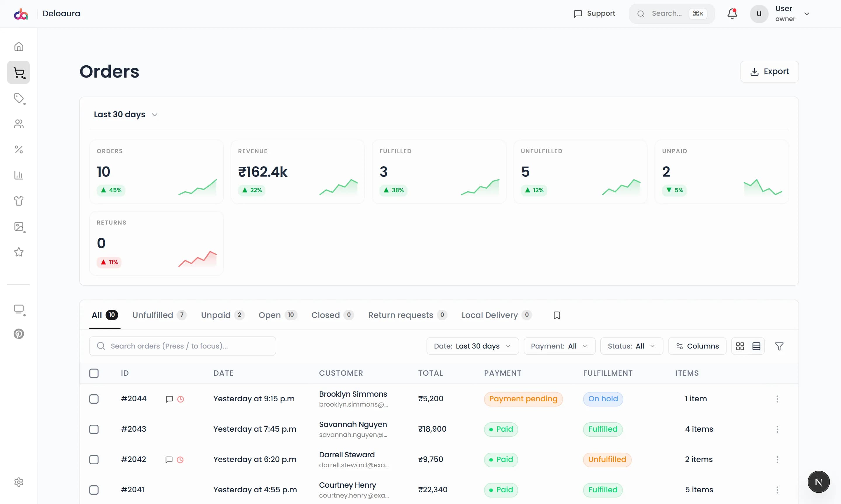This screenshot has height=504, width=841.
Task: Open the Pinterest sales channel icon
Action: (18, 333)
